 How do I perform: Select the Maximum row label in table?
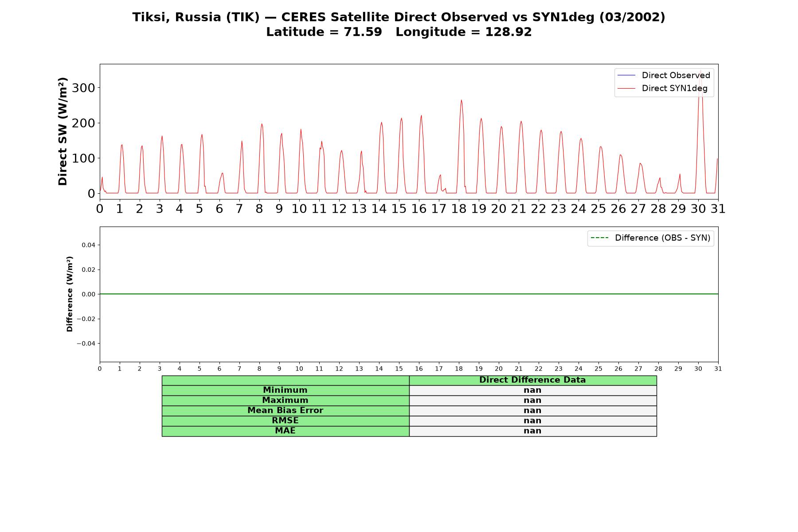coord(285,400)
